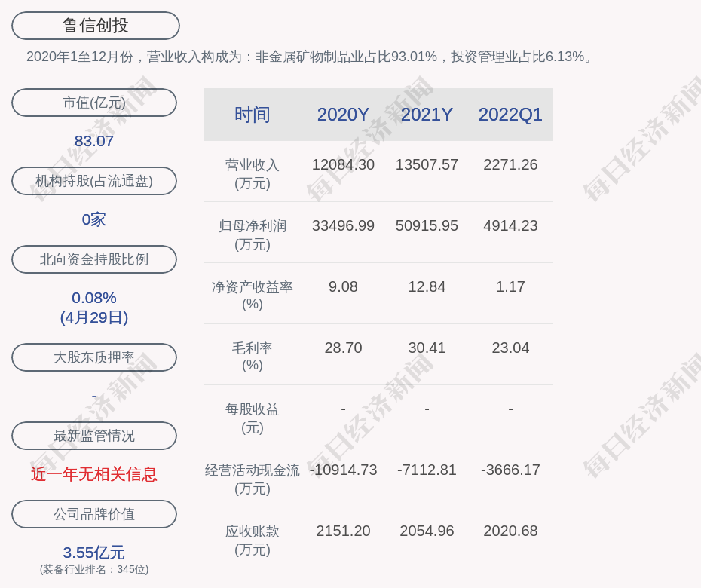This screenshot has width=701, height=588.
Task: Click the 最新监管情况 label
Action: (x=94, y=436)
